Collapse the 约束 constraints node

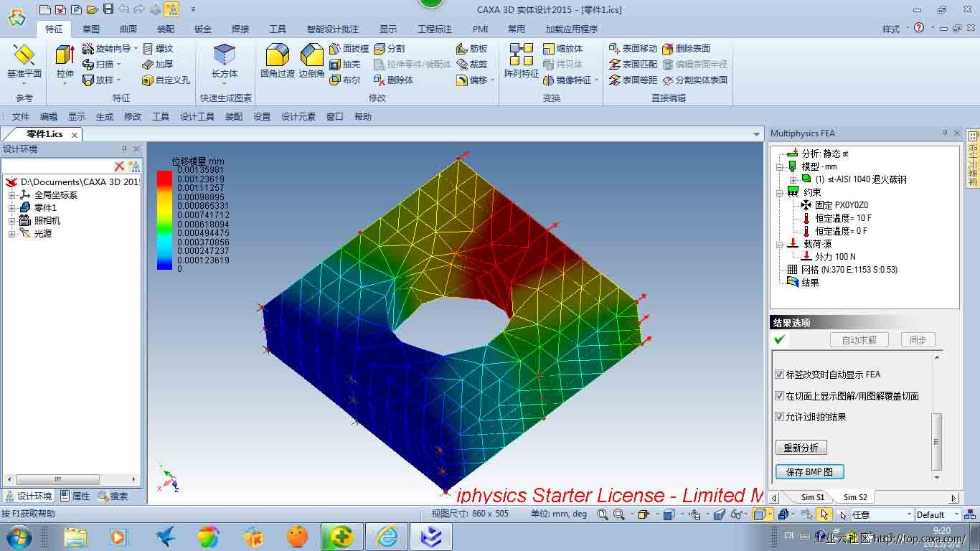tap(781, 192)
